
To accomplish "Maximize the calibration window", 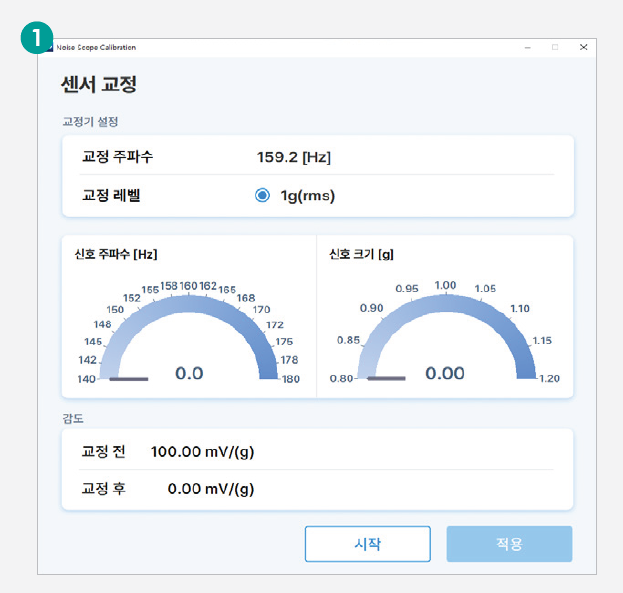I will click(x=555, y=47).
